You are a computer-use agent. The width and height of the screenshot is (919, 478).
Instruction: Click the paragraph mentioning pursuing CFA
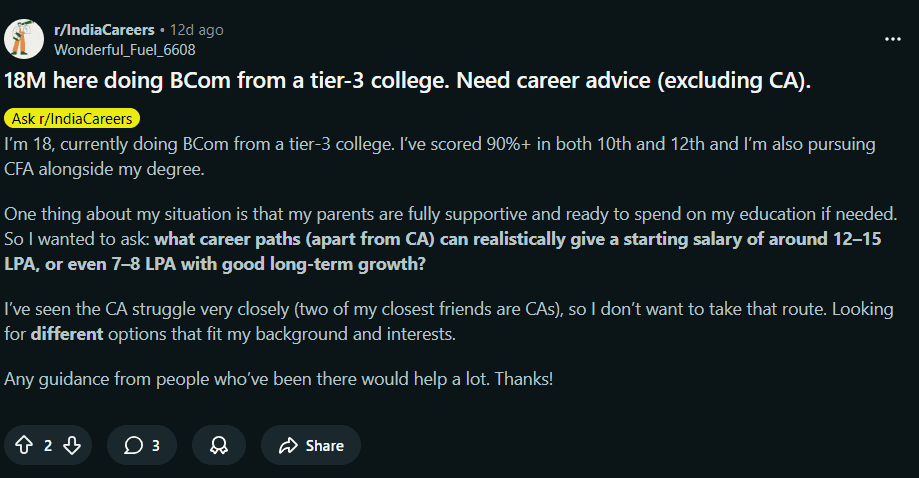[x=440, y=157]
